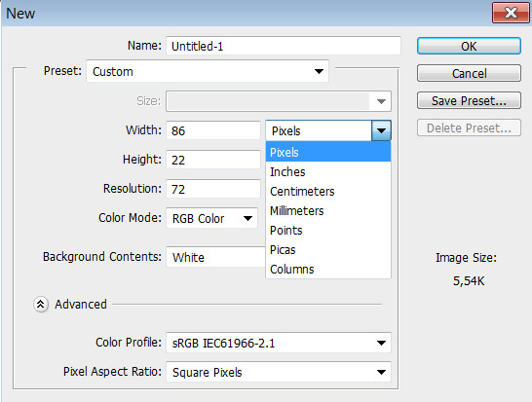Close the New dialog window

(511, 14)
